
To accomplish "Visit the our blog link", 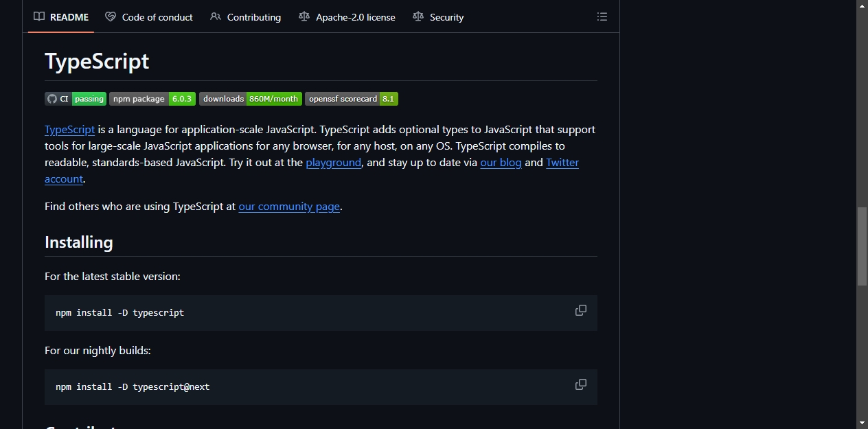I will (501, 163).
